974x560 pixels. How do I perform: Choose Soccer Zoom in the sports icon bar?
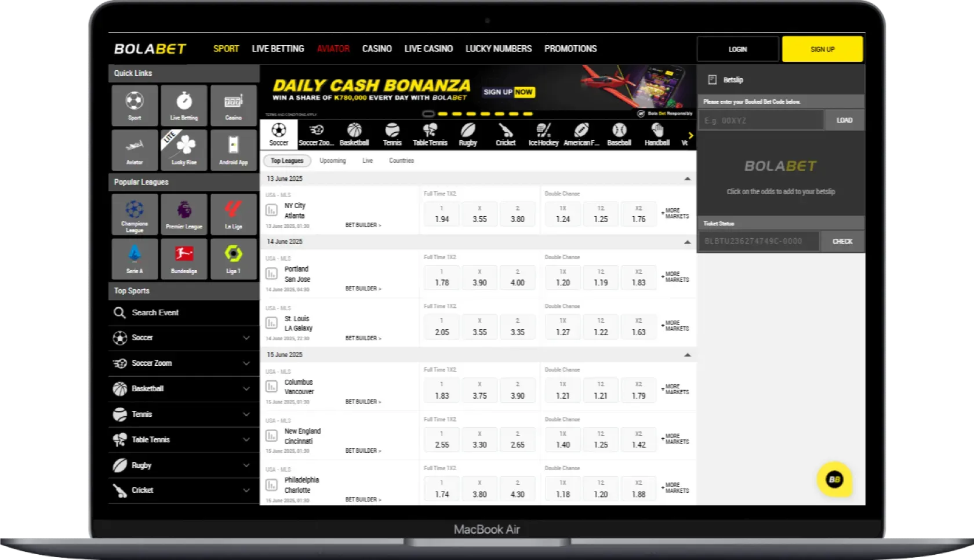[317, 134]
